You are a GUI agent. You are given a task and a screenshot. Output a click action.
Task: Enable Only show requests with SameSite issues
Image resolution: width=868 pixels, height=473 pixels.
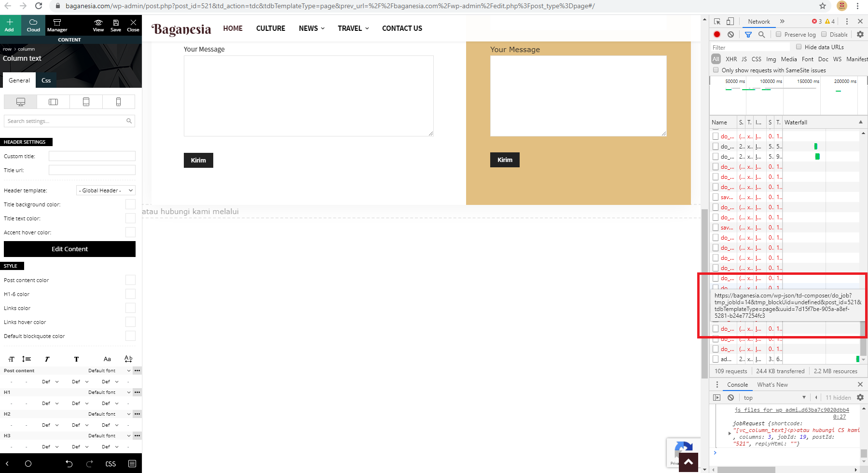(716, 70)
